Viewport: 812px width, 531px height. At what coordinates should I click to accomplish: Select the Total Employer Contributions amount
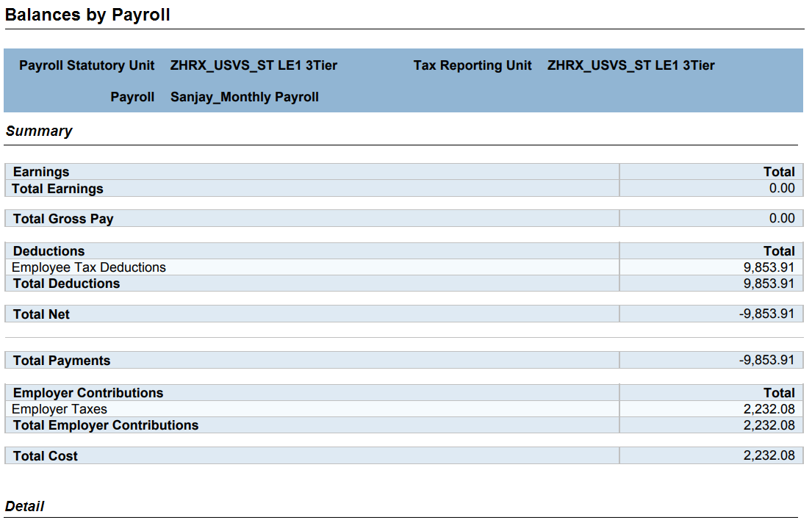[769, 425]
